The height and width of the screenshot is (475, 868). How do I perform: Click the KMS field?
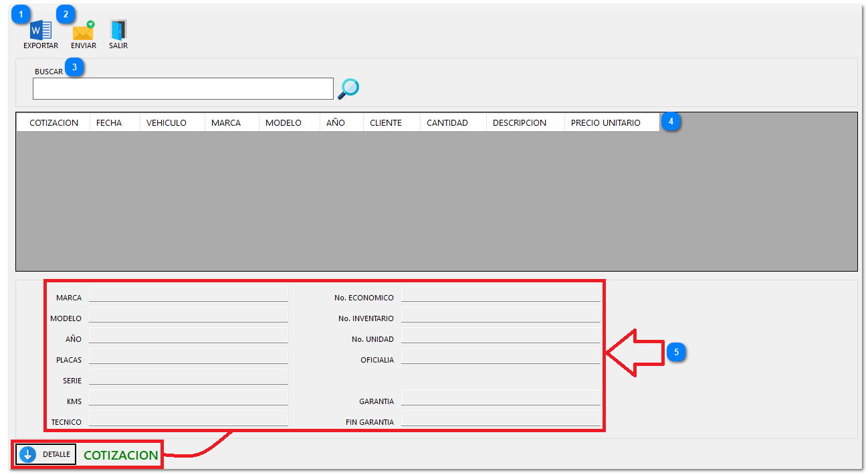tap(189, 397)
